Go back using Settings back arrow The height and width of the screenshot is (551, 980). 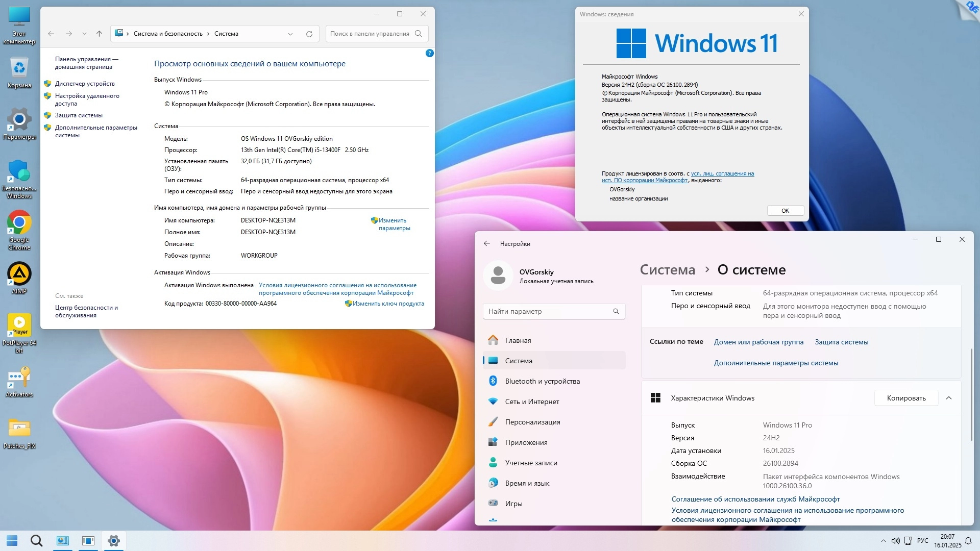[487, 244]
